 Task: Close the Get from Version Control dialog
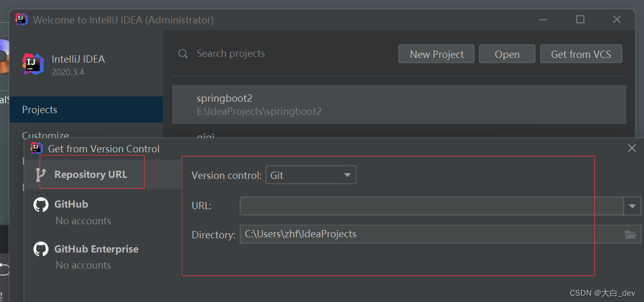pyautogui.click(x=632, y=149)
